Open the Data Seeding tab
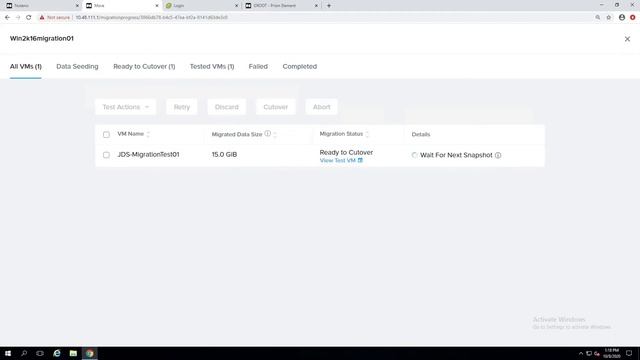This screenshot has height=360, width=640. (77, 66)
